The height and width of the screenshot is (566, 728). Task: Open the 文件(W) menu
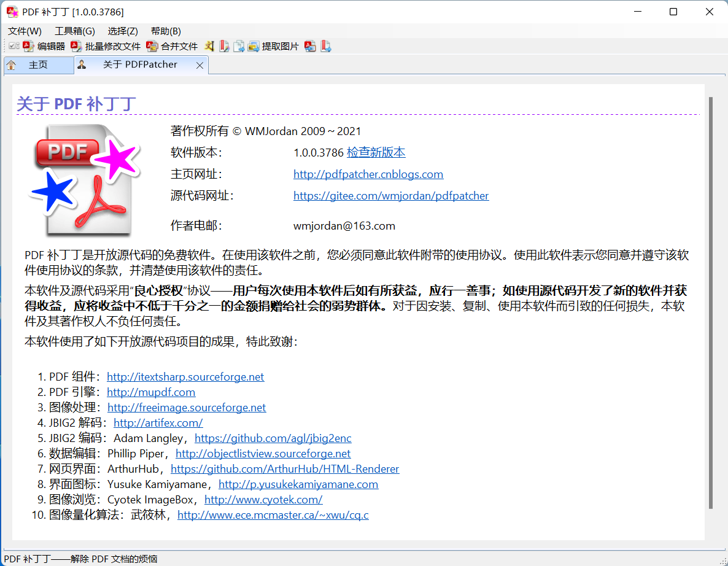coord(24,31)
